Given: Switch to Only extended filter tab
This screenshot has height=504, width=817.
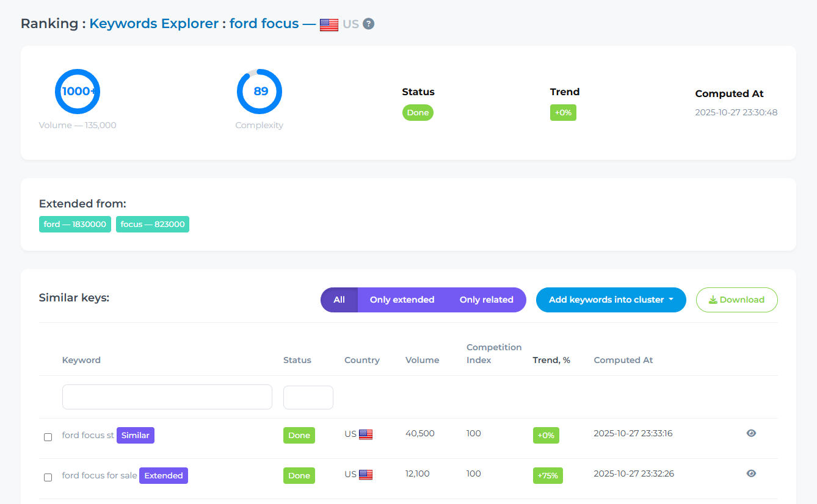Looking at the screenshot, I should coord(402,300).
